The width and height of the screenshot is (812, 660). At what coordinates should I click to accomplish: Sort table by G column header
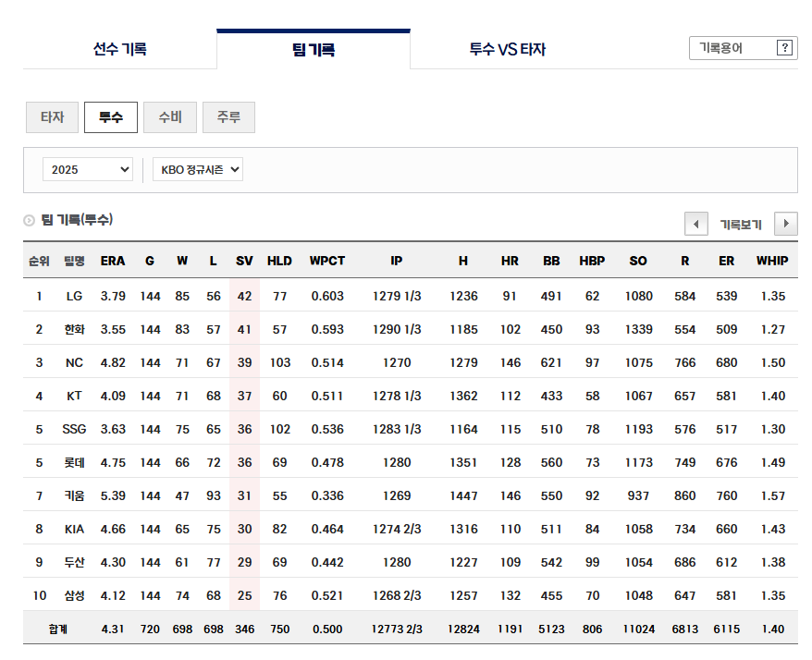tap(150, 261)
